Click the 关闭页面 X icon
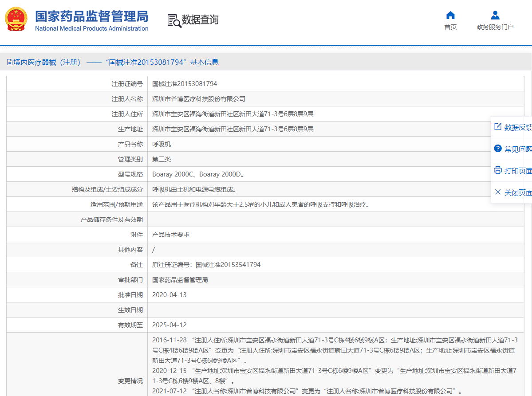 tap(498, 192)
